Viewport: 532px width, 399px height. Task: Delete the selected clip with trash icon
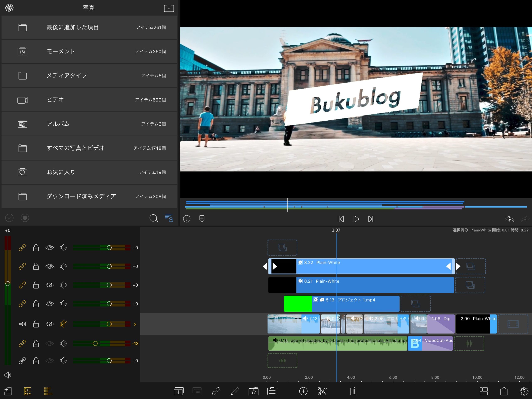[353, 391]
